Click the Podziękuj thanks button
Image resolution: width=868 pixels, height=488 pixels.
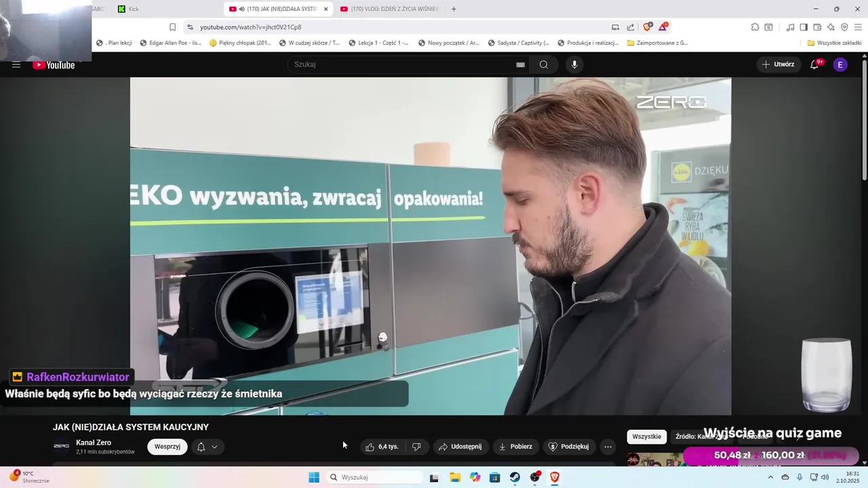(569, 447)
